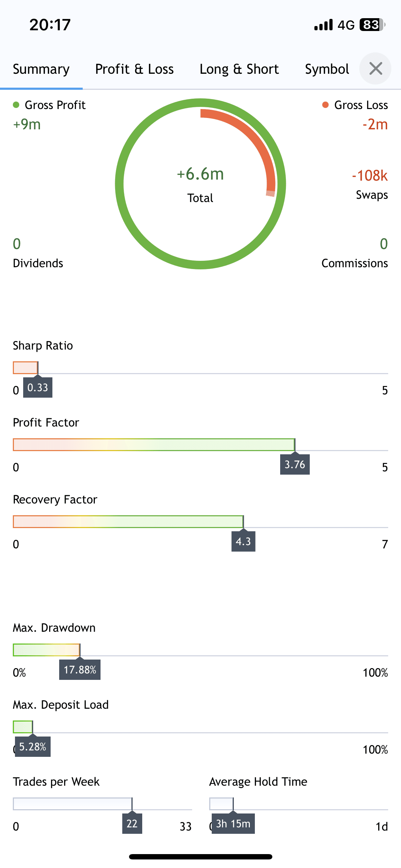Close the trading report panel
The height and width of the screenshot is (868, 401).
375,68
